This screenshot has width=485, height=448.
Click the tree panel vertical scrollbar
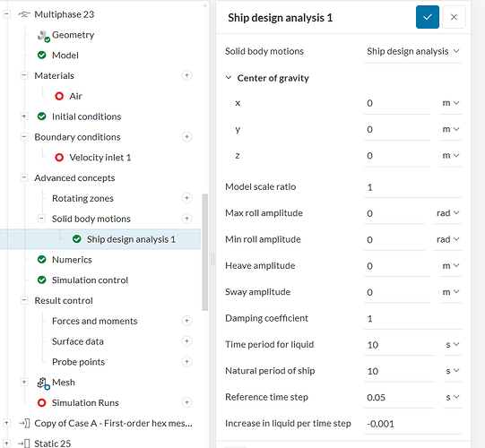tap(204, 252)
